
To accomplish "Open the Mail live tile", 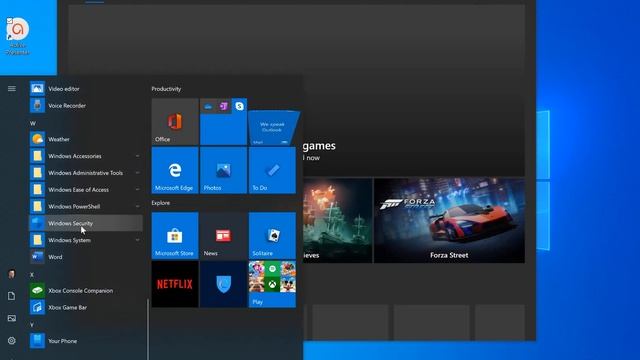I will click(x=273, y=128).
